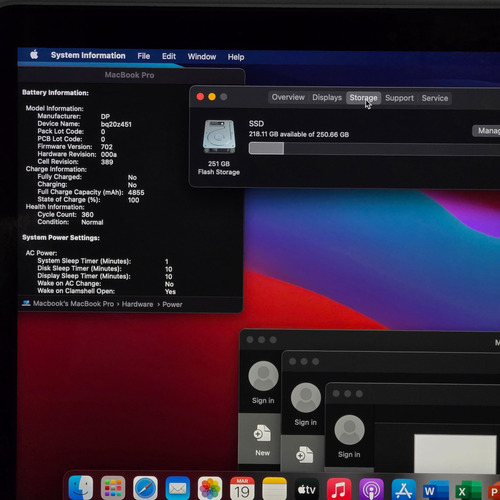Select State of Charge value 100

pos(134,200)
